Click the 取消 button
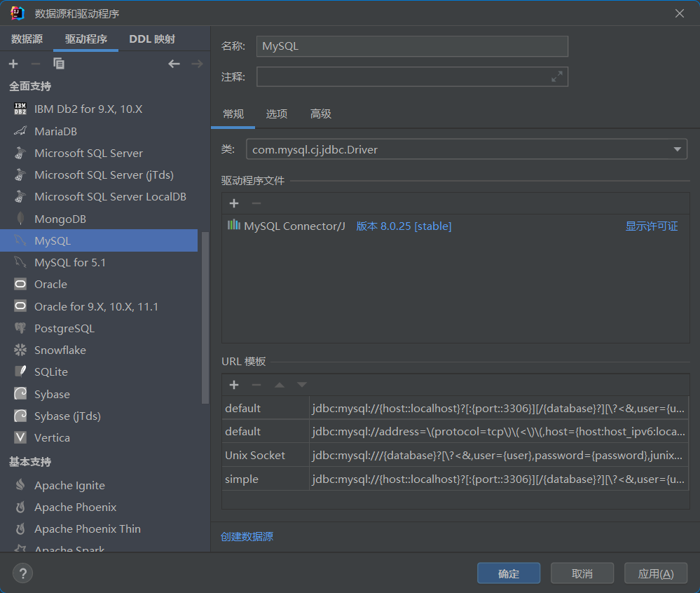 582,573
